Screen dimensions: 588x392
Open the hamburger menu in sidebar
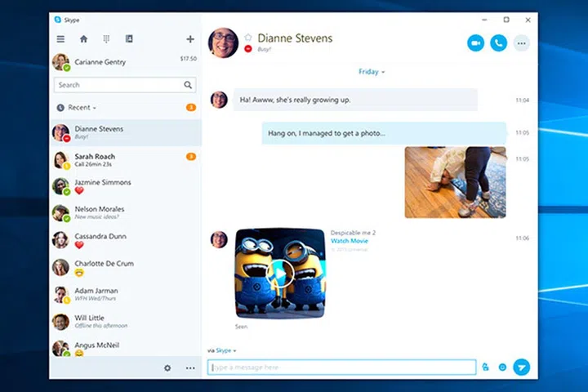pyautogui.click(x=60, y=39)
